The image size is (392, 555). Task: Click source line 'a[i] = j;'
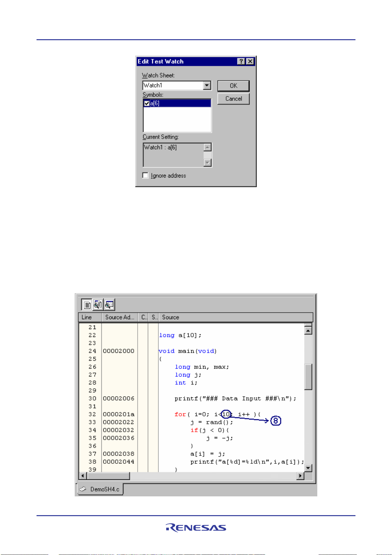[x=208, y=454]
